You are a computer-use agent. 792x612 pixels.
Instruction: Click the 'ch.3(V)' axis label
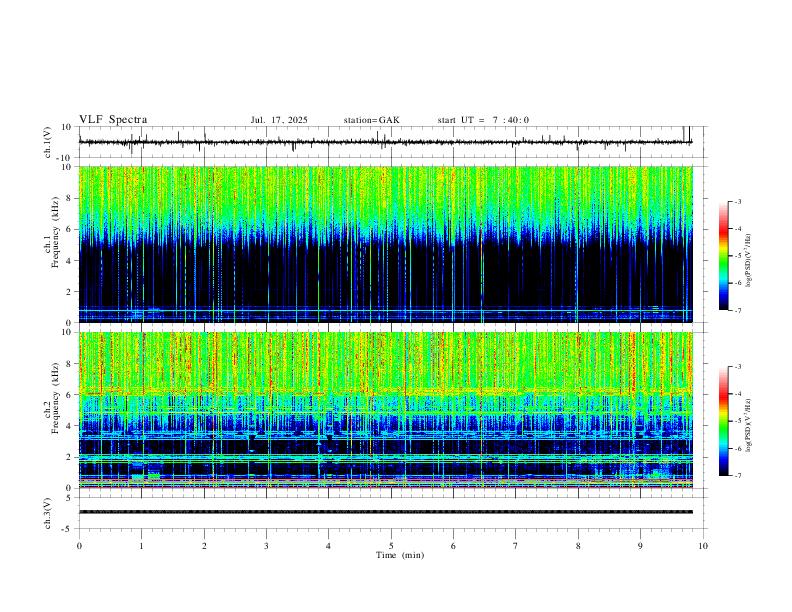[x=48, y=513]
